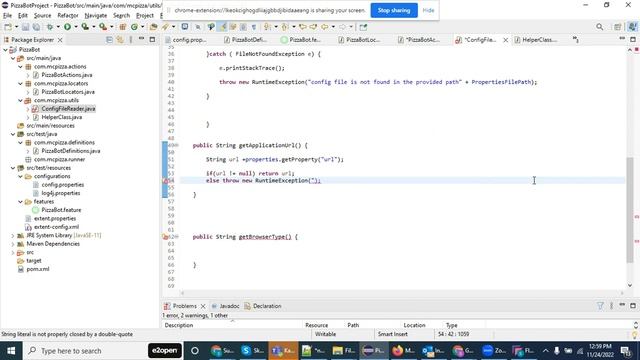Select PizzaBot.feature in tree

click(61, 210)
